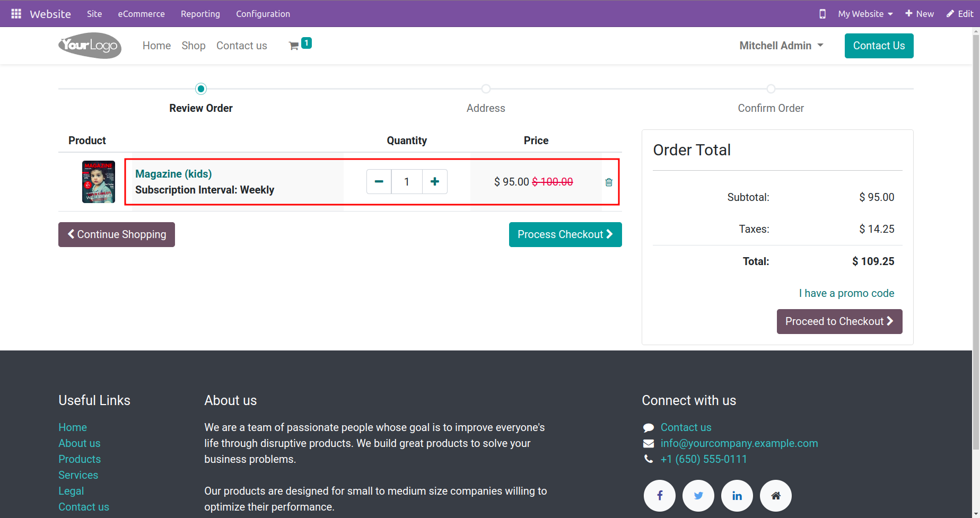Click the mobile preview icon
The width and height of the screenshot is (980, 518).
822,14
